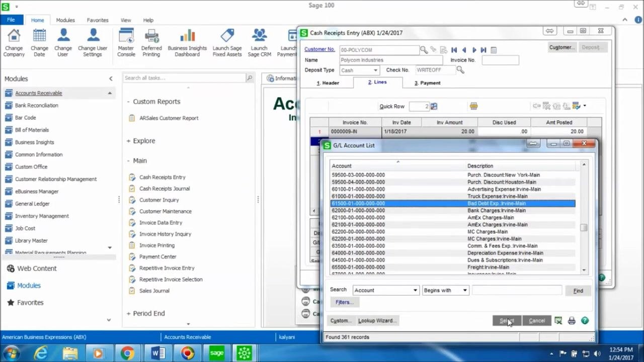Collapse the Modules pane chevron
Viewport: 644px width, 362px height.
[x=111, y=79]
